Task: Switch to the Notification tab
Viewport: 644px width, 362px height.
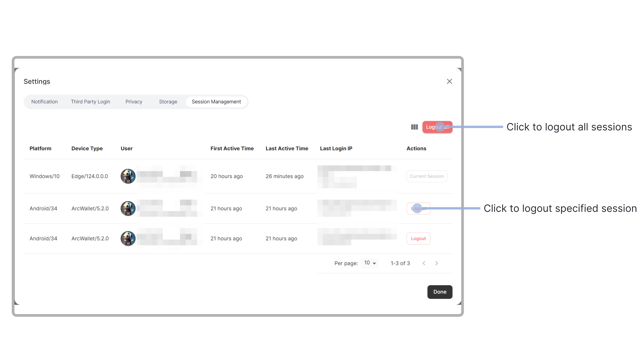Action: point(44,102)
